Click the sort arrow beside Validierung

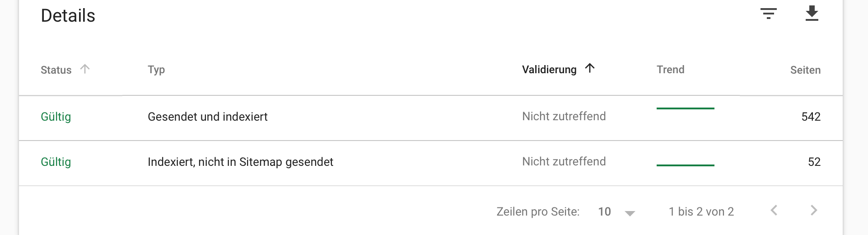(x=590, y=68)
